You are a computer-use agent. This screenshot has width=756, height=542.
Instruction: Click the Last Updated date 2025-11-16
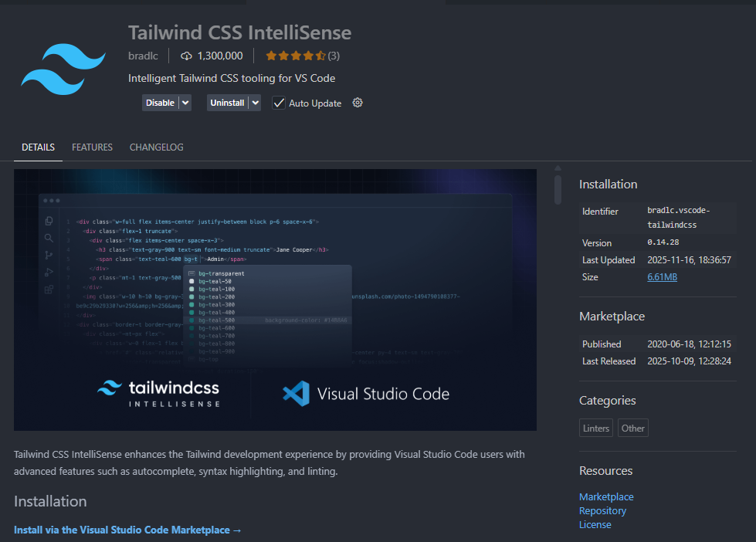pos(689,260)
